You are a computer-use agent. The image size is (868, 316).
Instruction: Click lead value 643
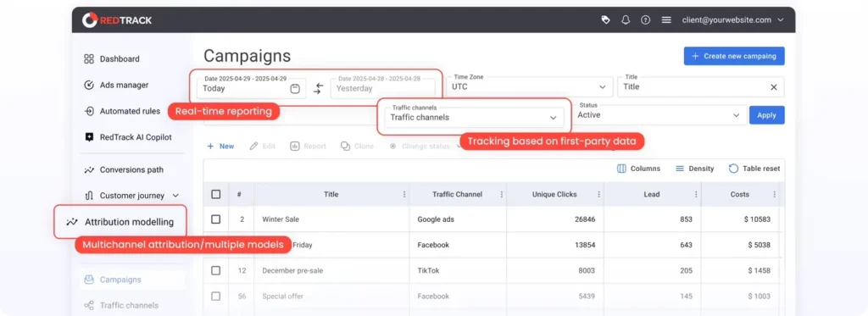point(686,245)
